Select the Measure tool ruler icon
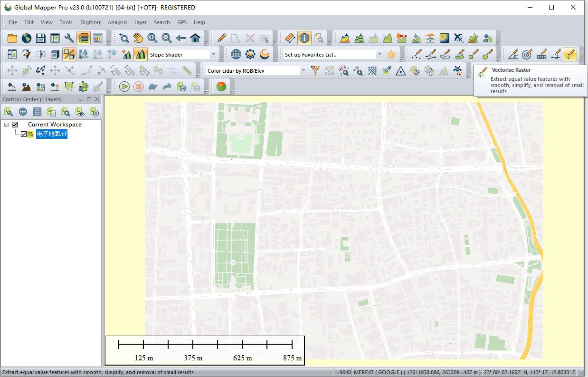This screenshot has width=588, height=377. 290,38
